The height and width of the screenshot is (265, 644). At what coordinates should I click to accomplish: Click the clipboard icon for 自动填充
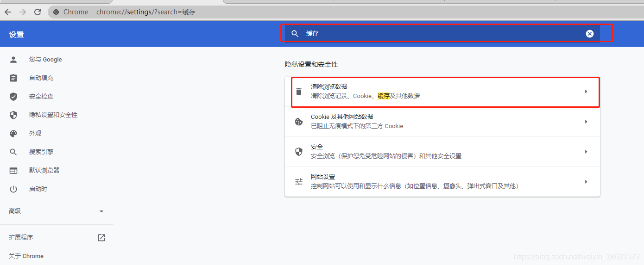[13, 78]
